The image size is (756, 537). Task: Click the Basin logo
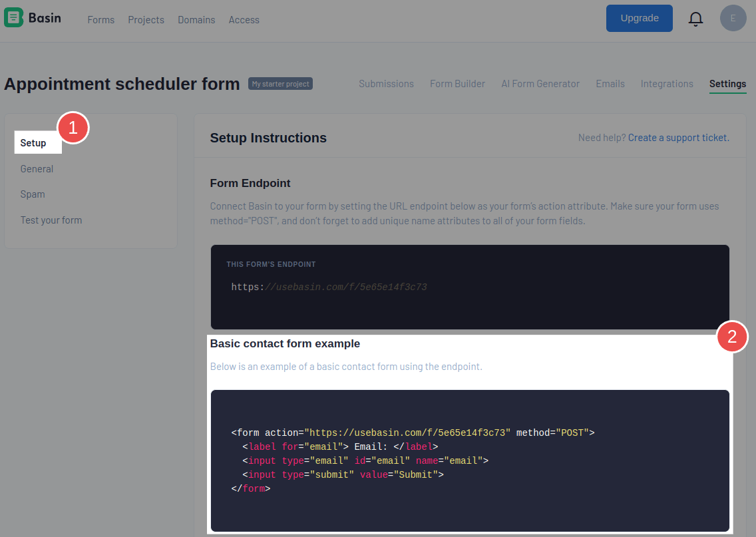coord(32,18)
